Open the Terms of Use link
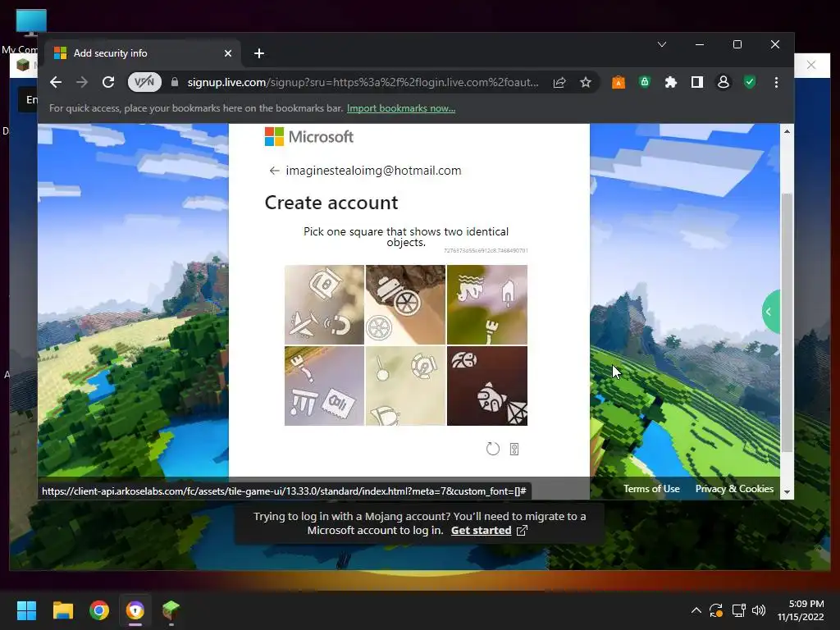 [651, 489]
